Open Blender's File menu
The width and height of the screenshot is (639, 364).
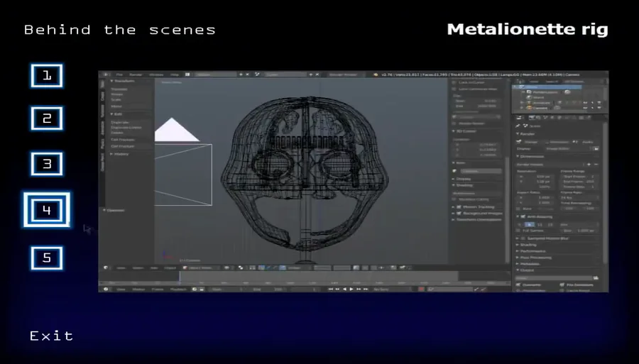(119, 75)
